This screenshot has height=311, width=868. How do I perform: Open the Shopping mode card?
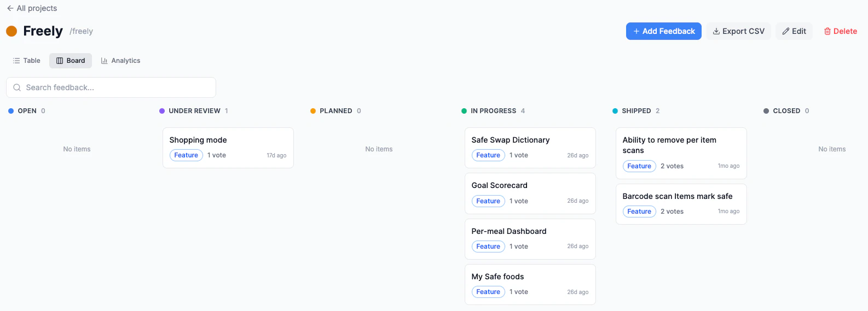coord(228,148)
